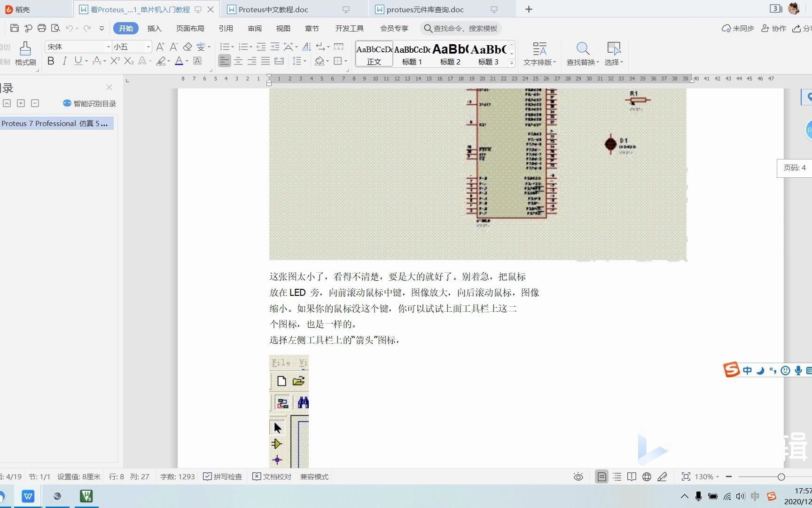Screen dimensions: 812x508
Task: Open the font name dropdown (宋体)
Action: pyautogui.click(x=108, y=47)
